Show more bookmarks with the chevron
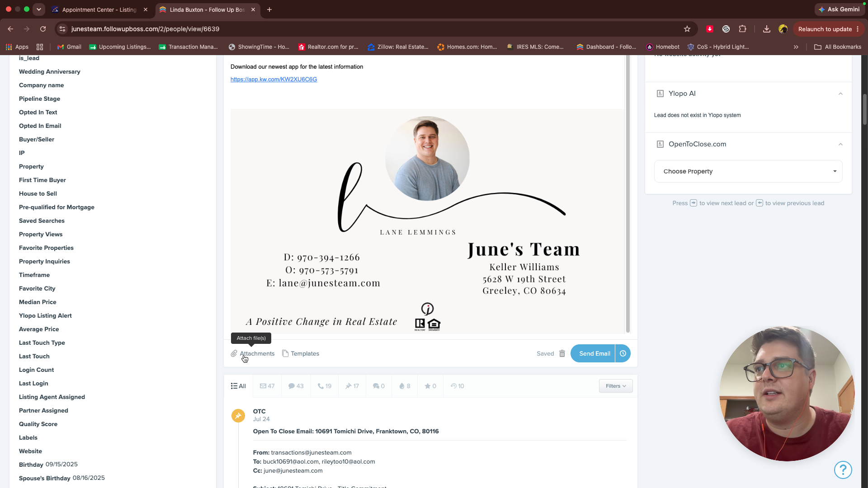Screen dimensions: 868x488 click(796, 47)
